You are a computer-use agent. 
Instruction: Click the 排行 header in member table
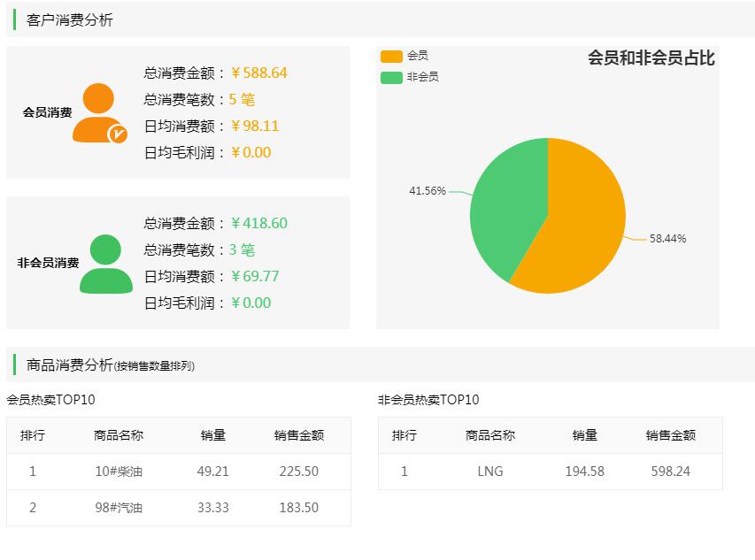tap(33, 435)
